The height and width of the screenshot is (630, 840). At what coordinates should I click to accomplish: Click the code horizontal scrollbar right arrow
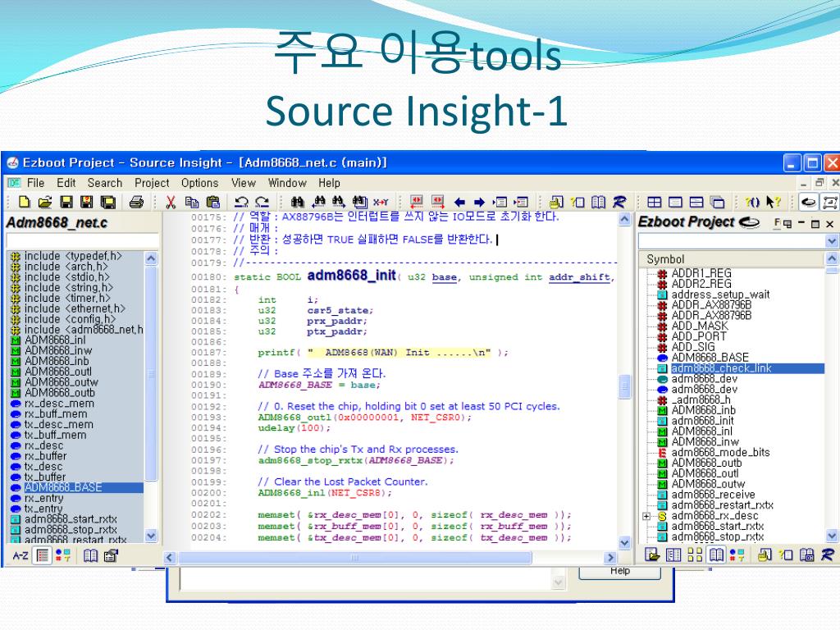tap(609, 558)
